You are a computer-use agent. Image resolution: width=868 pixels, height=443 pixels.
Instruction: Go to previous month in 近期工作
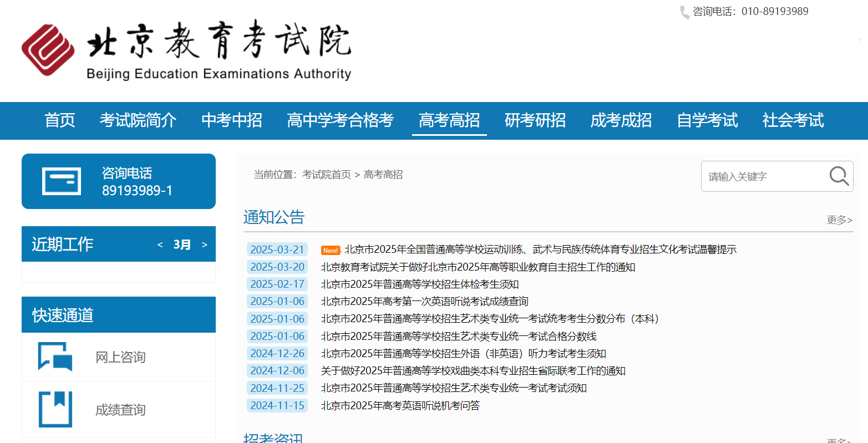pos(160,245)
